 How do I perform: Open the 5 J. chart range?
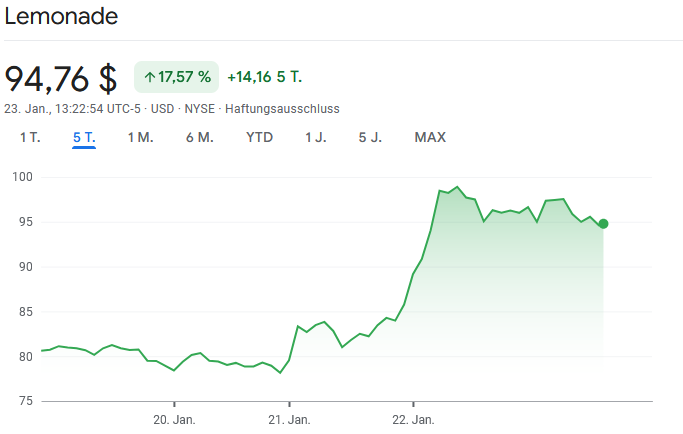pos(370,138)
